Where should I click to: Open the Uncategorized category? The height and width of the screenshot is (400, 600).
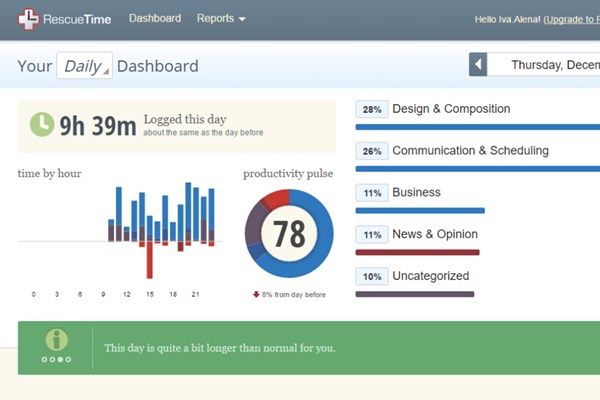pyautogui.click(x=430, y=276)
